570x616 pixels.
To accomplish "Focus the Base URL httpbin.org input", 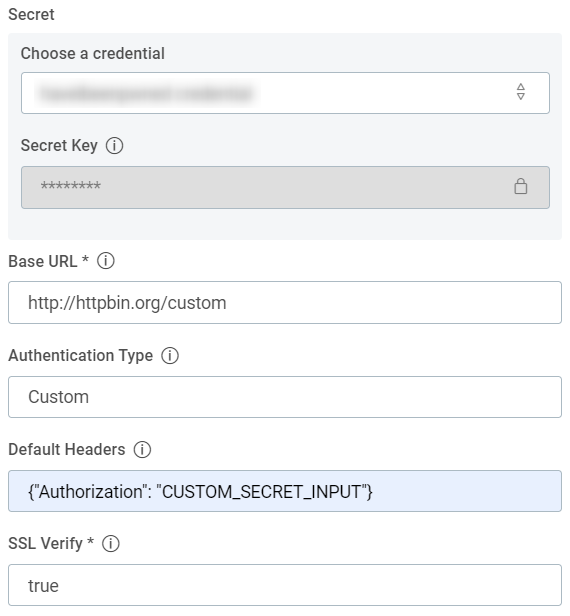I will (285, 302).
